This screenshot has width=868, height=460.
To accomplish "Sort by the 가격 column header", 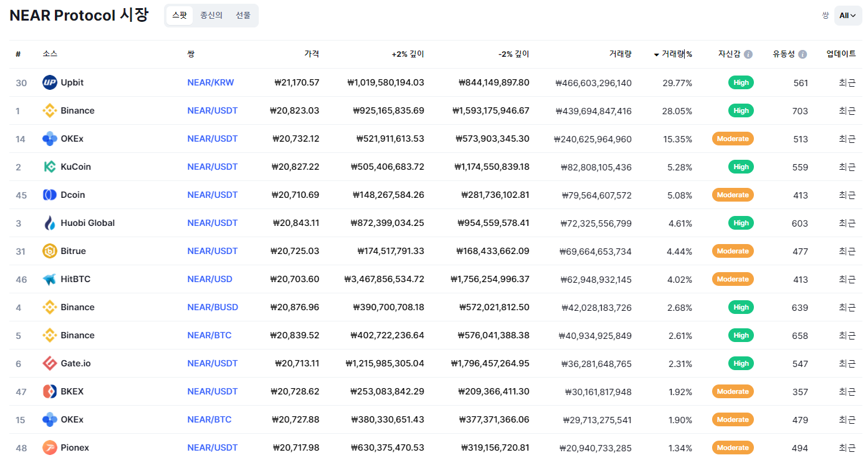I will (312, 54).
